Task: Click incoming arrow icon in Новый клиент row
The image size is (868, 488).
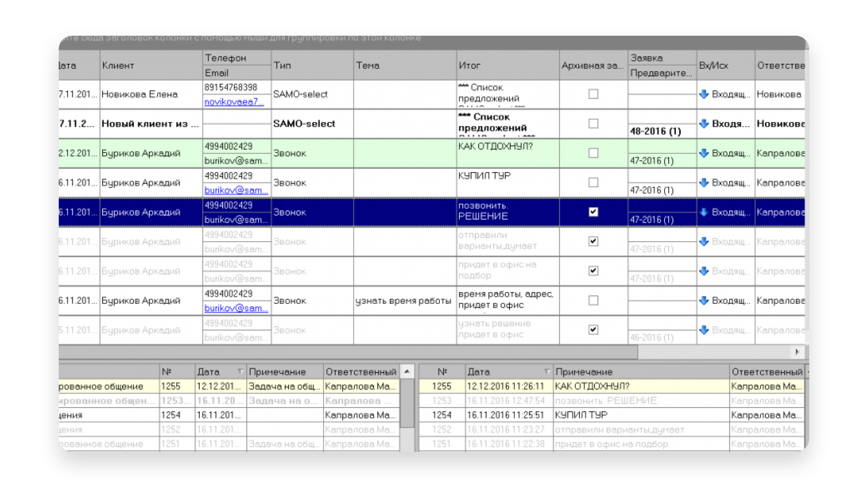Action: (x=704, y=123)
